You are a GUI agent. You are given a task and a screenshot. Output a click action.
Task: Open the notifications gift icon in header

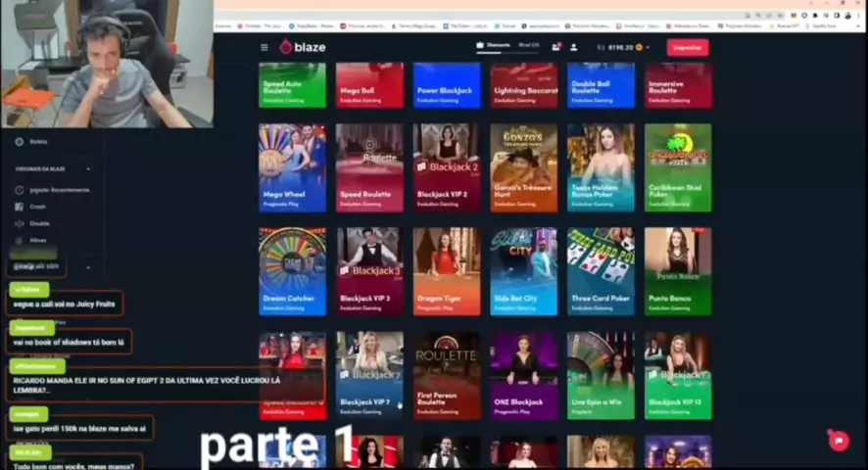tap(556, 47)
